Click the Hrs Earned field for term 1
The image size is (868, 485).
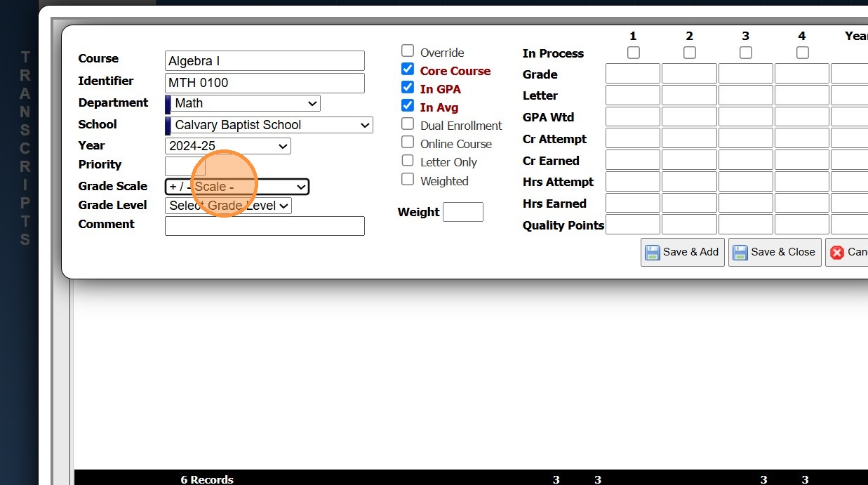tap(633, 203)
